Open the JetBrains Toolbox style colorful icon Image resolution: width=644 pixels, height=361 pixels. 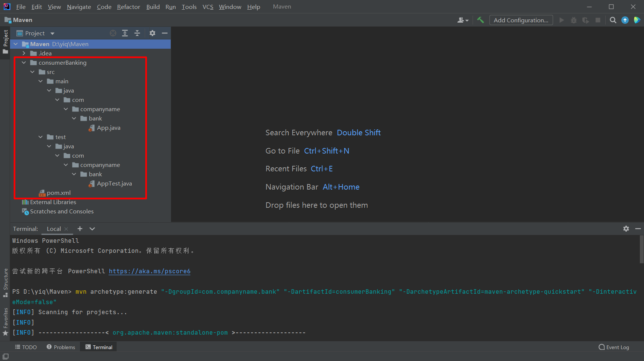637,20
